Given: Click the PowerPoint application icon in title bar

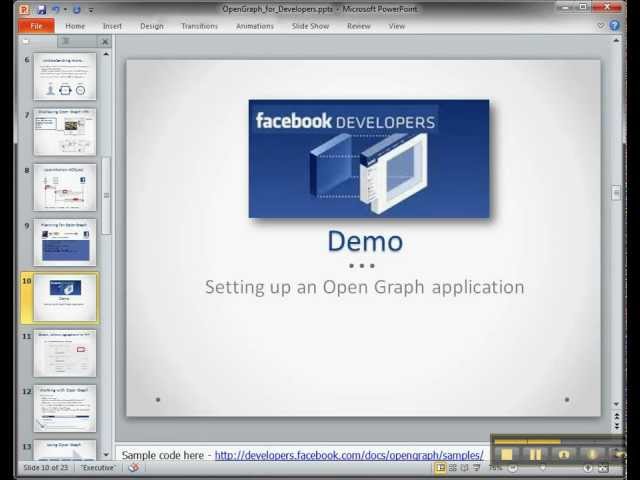Looking at the screenshot, I should pyautogui.click(x=24, y=9).
